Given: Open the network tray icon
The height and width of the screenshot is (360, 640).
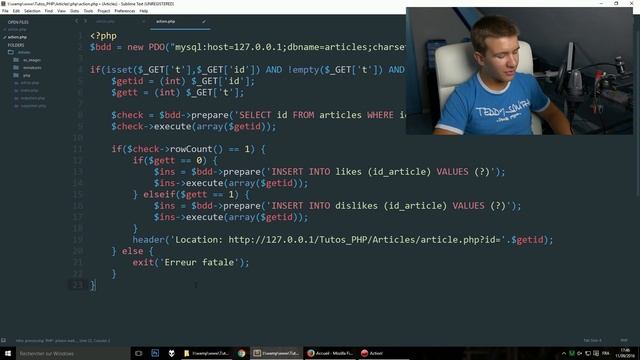Looking at the screenshot, I should [588, 353].
